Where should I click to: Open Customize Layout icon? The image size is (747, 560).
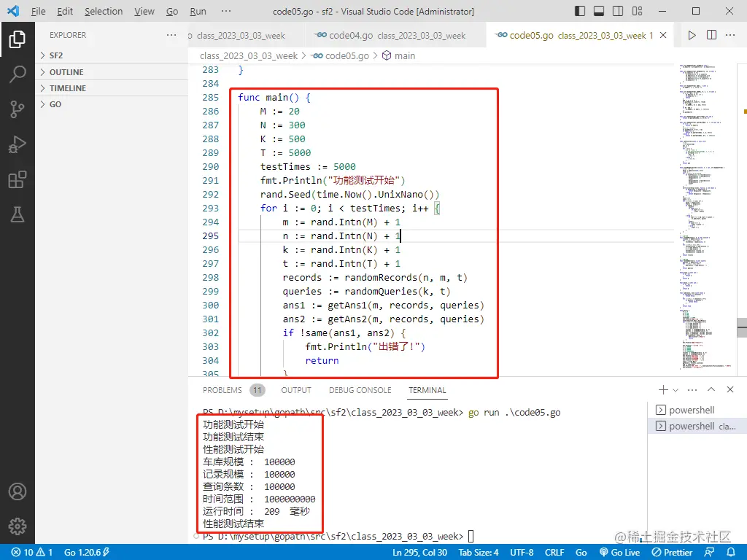pyautogui.click(x=637, y=11)
